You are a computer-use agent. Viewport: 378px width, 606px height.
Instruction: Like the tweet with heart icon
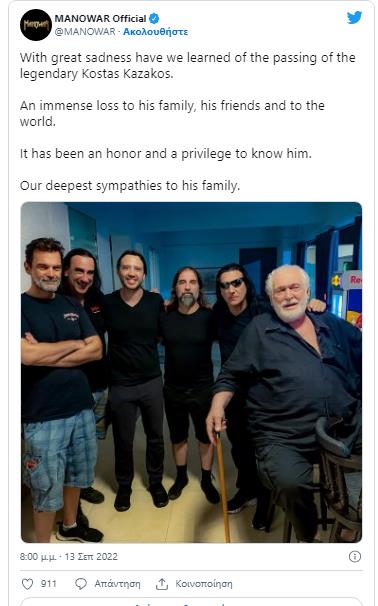coord(27,584)
